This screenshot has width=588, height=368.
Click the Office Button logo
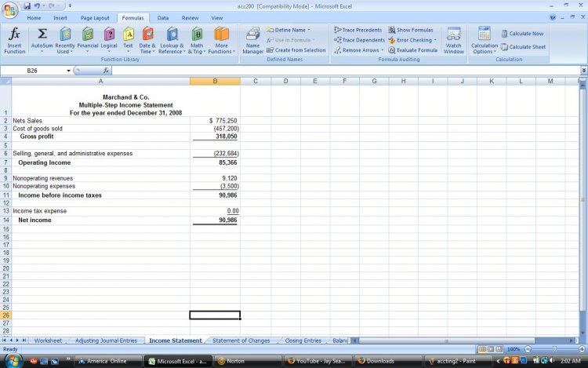(x=11, y=9)
